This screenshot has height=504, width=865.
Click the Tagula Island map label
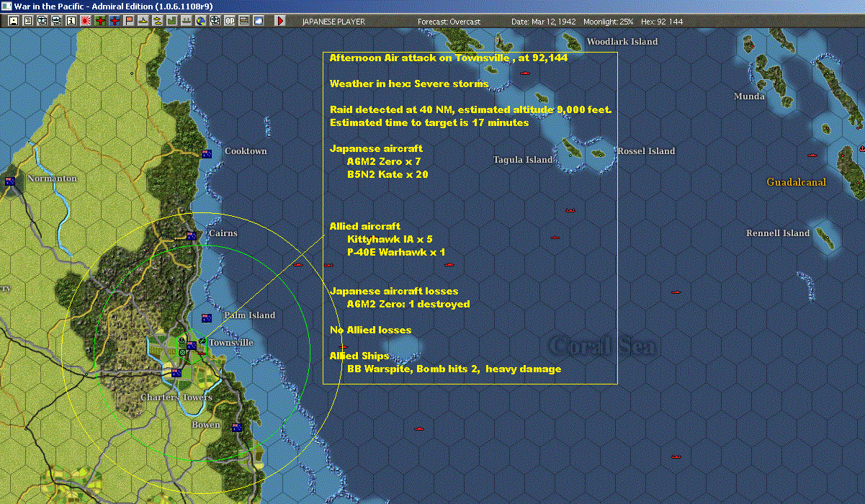tap(523, 160)
